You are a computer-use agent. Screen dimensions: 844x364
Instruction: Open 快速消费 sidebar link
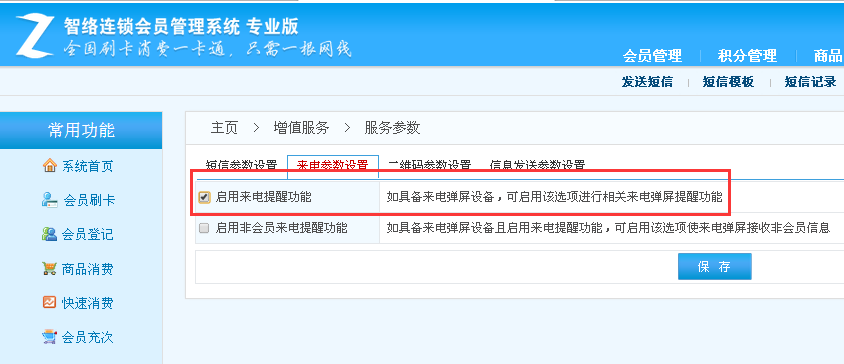point(87,303)
